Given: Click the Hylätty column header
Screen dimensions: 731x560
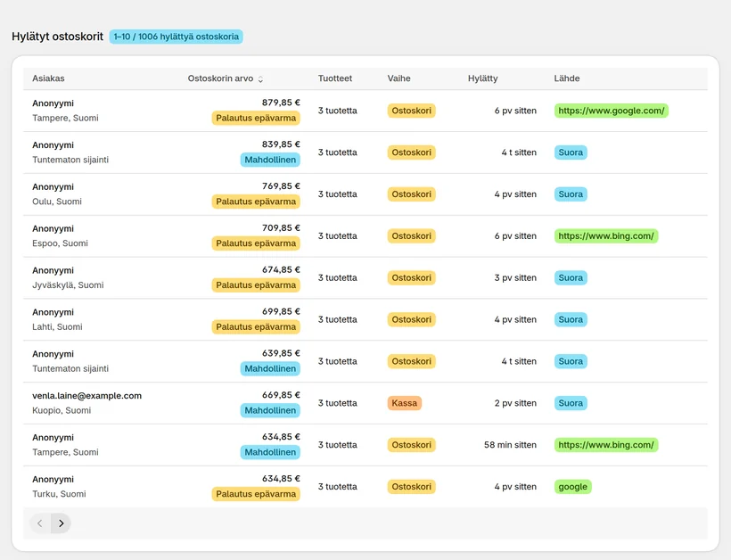Looking at the screenshot, I should pyautogui.click(x=482, y=78).
